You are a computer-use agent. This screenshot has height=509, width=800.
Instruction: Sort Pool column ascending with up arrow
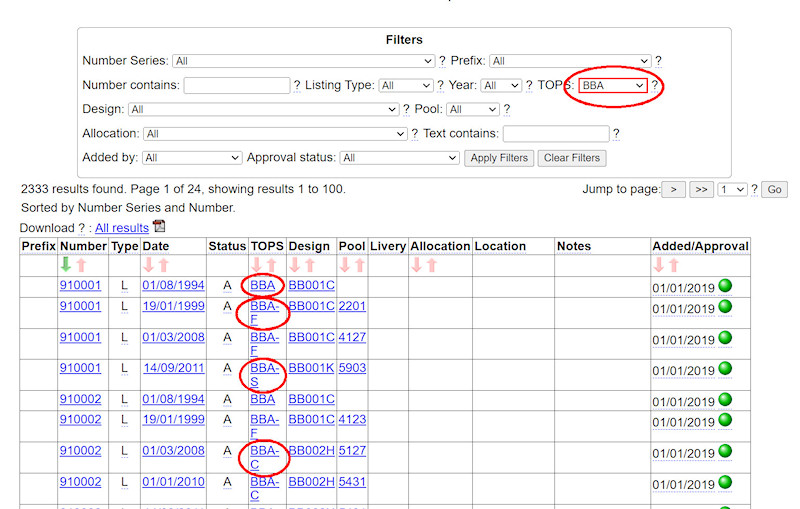[x=360, y=265]
